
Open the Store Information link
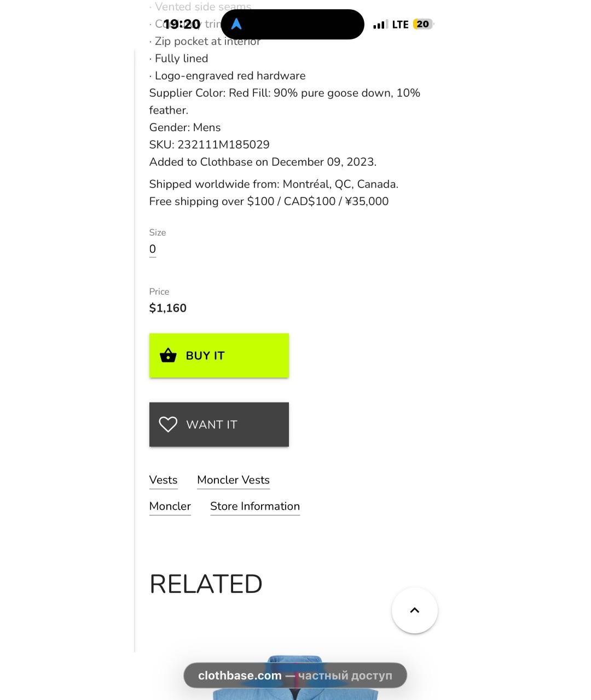[x=255, y=506]
